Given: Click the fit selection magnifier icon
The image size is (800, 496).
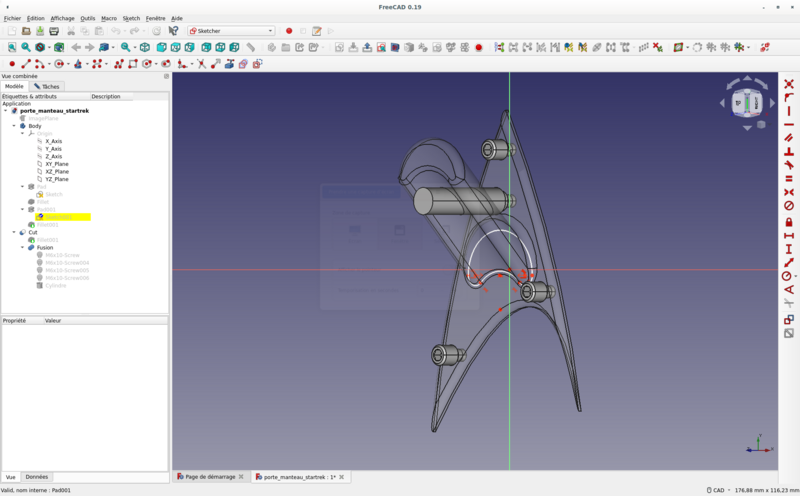Looking at the screenshot, I should [x=26, y=47].
